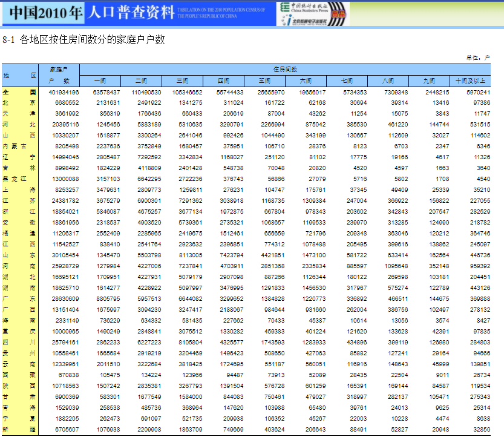
Task: Click the 六间 column header
Action: click(306, 80)
